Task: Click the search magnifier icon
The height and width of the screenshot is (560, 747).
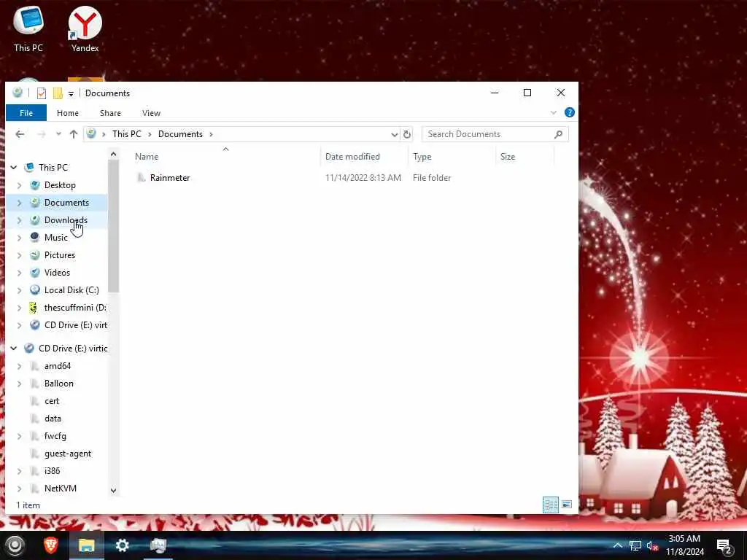Action: 558,134
